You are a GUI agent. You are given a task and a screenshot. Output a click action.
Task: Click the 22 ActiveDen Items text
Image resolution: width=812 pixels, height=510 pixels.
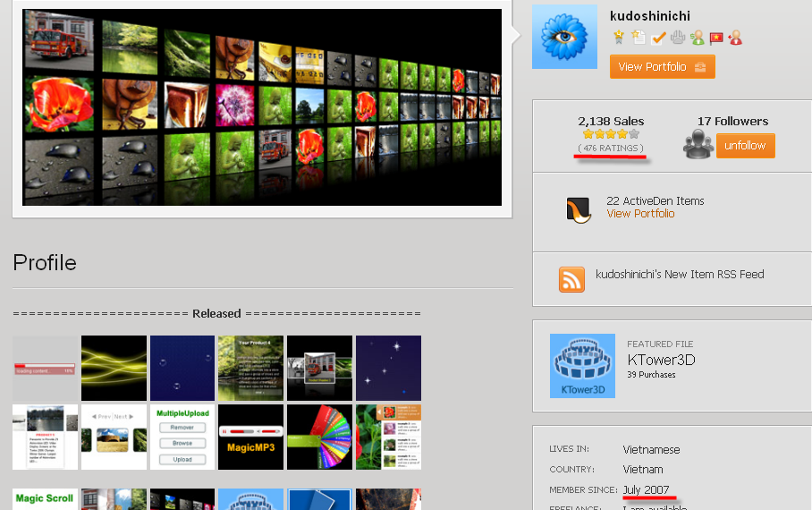point(656,201)
